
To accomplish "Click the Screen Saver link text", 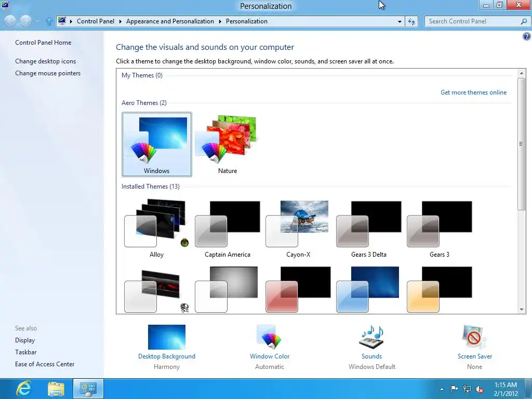I will tap(475, 356).
